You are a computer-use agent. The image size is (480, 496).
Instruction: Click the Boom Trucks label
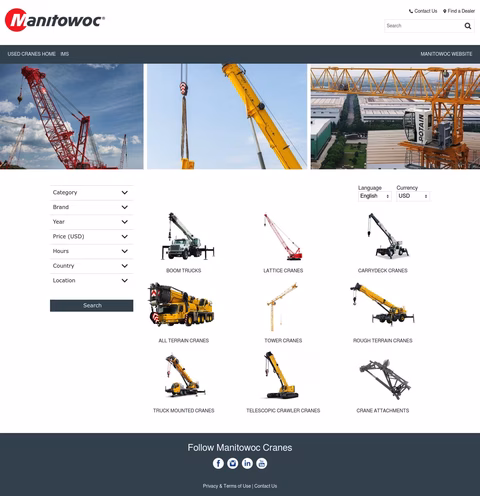point(184,271)
